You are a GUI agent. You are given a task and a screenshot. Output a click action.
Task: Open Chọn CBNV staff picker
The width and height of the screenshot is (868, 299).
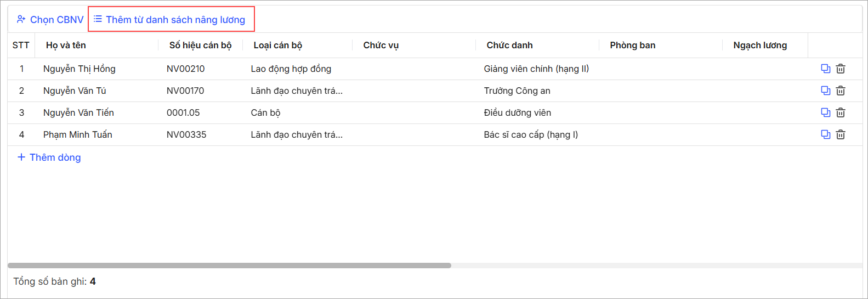coord(50,20)
